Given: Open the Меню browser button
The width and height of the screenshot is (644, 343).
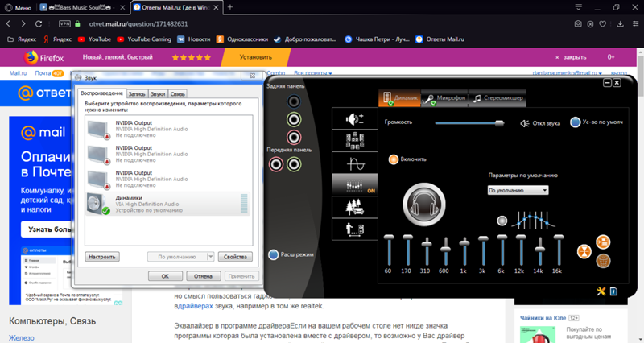Looking at the screenshot, I should 17,8.
